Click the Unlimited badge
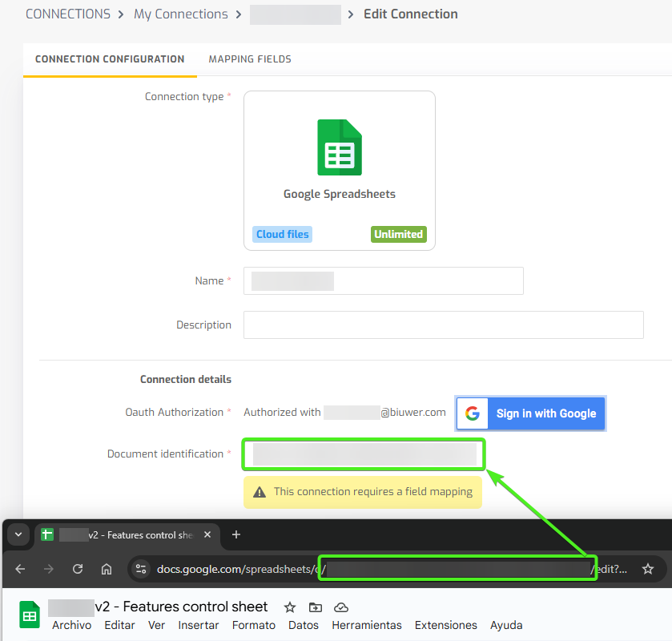Image resolution: width=672 pixels, height=641 pixels. point(399,235)
